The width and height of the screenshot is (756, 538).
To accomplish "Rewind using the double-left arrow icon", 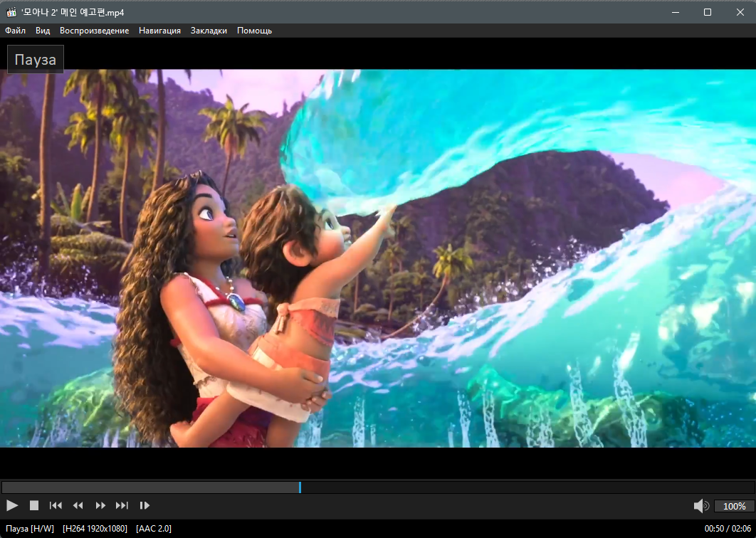I will (x=78, y=505).
